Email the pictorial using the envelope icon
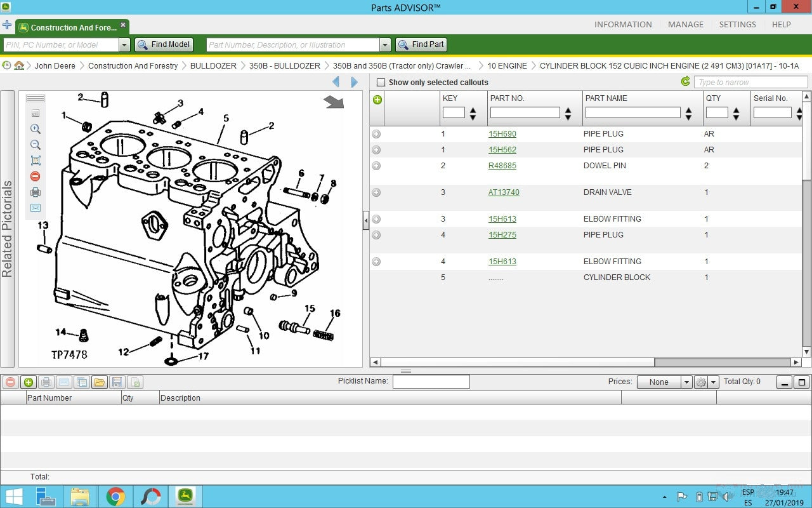This screenshot has height=508, width=812. (36, 208)
